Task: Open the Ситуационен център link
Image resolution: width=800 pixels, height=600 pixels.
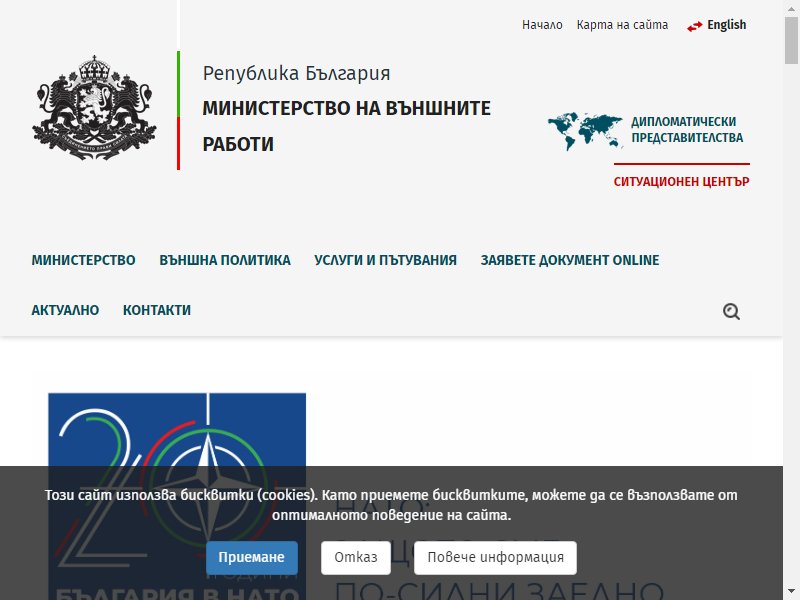Action: [x=682, y=182]
